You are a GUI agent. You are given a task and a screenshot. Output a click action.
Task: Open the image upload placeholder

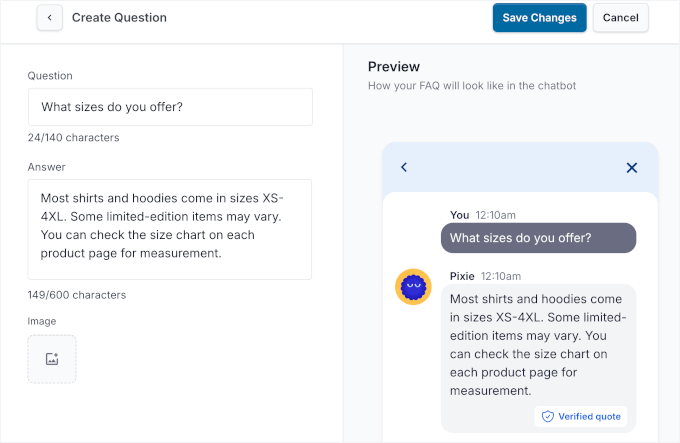coord(52,359)
